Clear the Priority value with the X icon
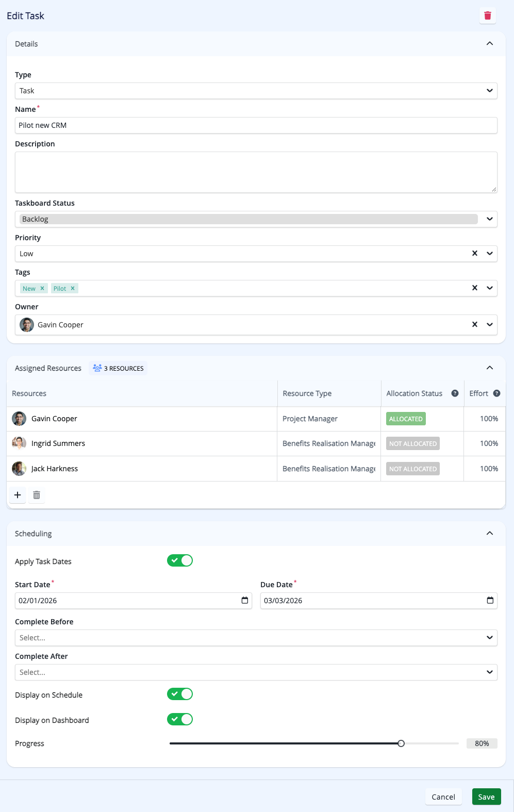 point(475,253)
